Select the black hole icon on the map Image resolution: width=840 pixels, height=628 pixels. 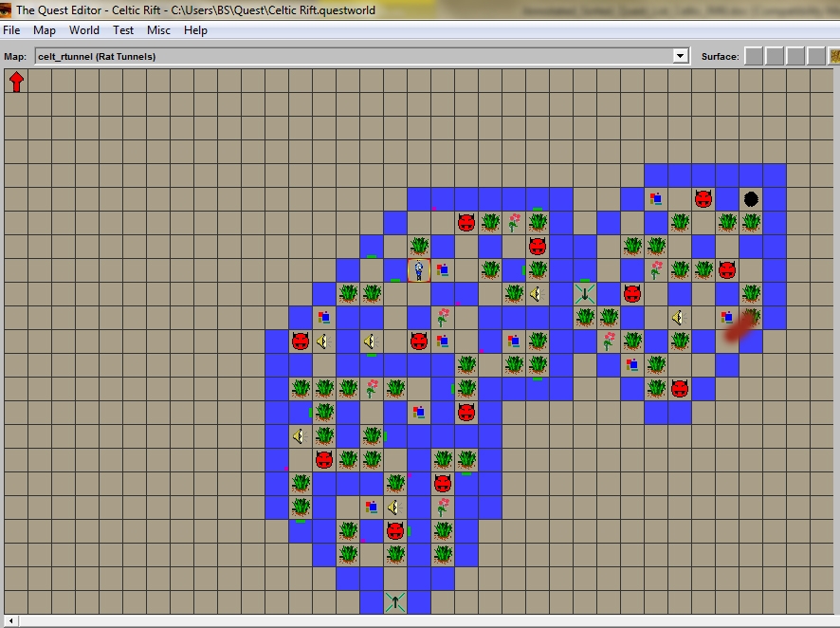751,199
